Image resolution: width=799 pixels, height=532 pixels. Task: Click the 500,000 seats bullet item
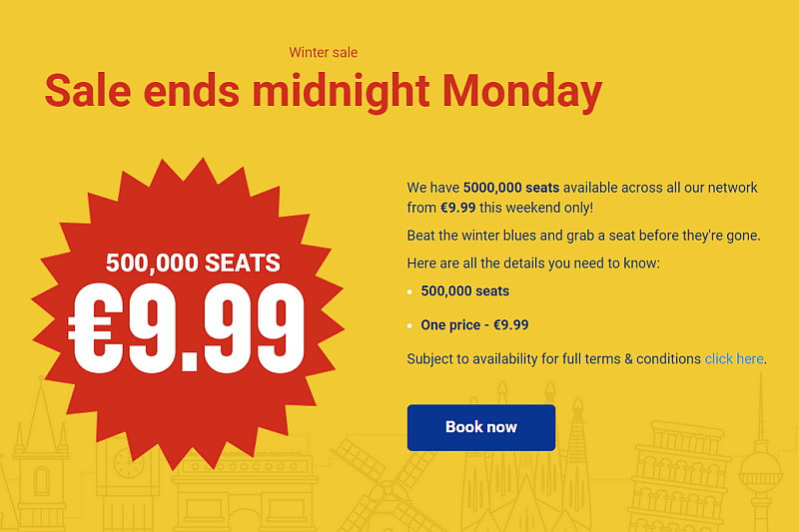point(464,291)
